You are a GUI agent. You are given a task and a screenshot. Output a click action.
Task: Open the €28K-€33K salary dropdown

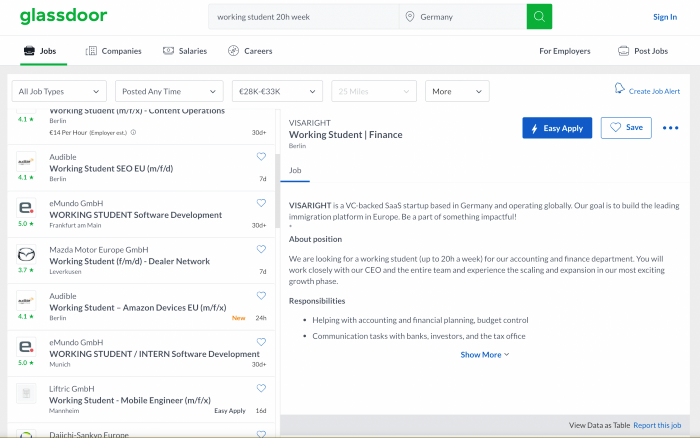click(277, 91)
